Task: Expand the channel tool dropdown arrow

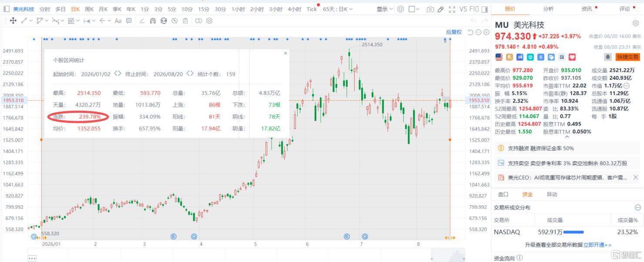Action: pyautogui.click(x=47, y=20)
